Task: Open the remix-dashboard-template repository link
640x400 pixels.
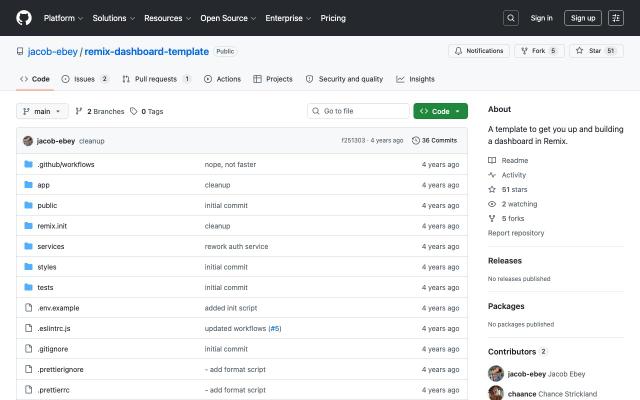Action: coord(147,51)
